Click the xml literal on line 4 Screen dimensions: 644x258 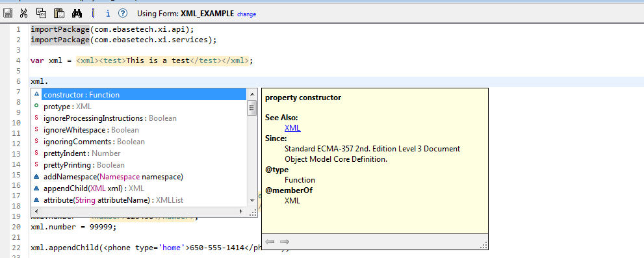point(162,61)
